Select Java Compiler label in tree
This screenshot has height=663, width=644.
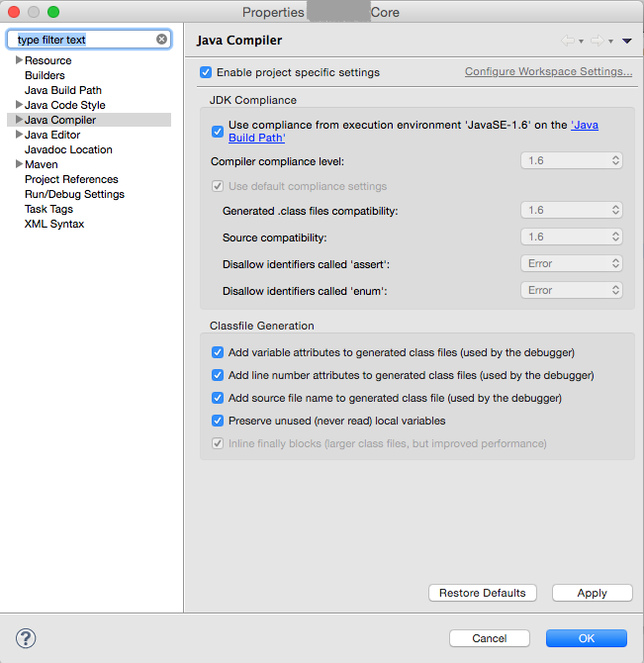tap(60, 120)
